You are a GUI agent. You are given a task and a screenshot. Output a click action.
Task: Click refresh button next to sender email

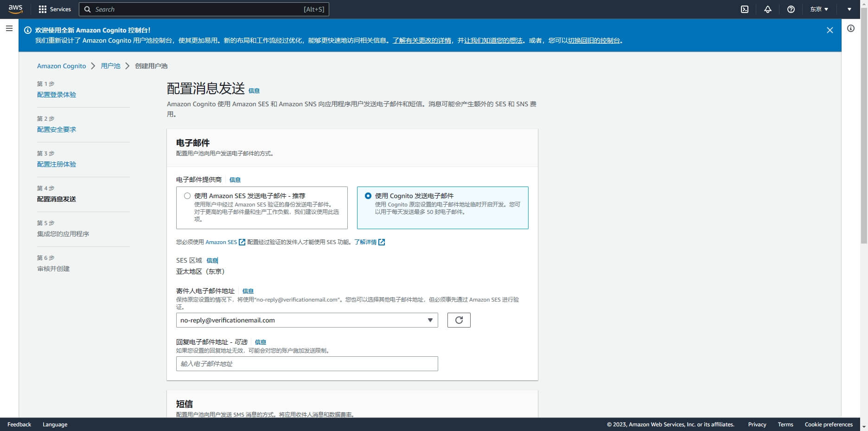coord(459,320)
